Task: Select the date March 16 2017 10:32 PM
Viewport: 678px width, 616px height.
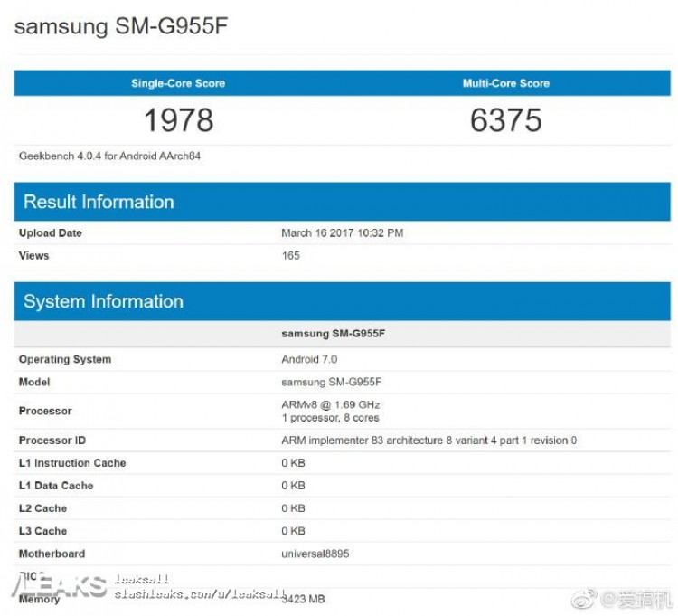Action: (342, 233)
